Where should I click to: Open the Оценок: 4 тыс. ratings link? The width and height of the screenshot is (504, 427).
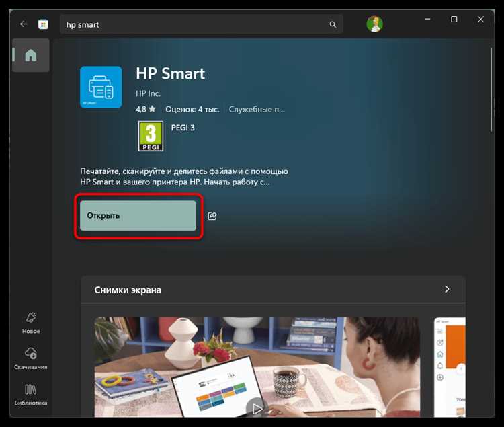tap(192, 110)
